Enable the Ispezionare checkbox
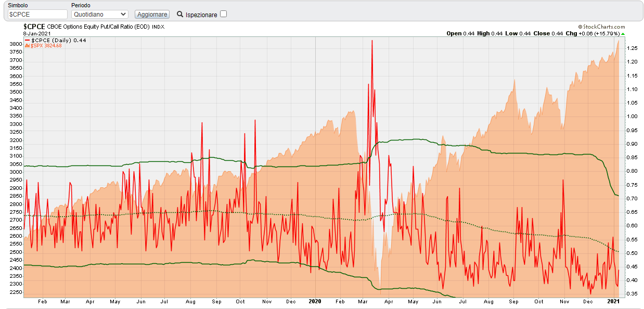 (x=223, y=14)
